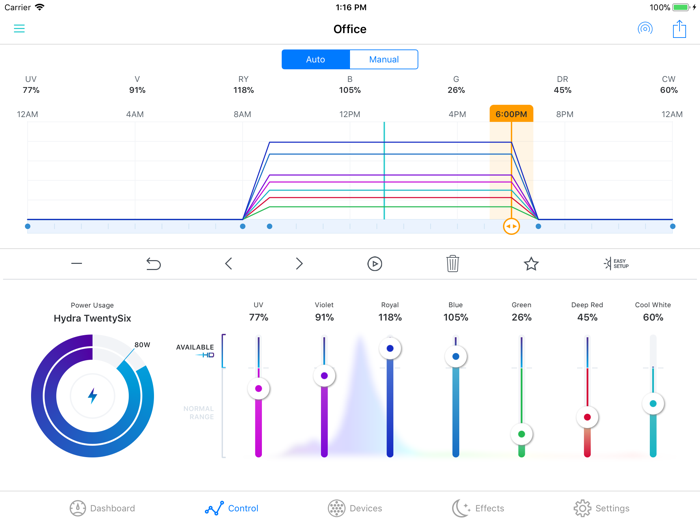This screenshot has height=525, width=700.
Task: Click the AVAILABLE HD label
Action: tap(195, 351)
